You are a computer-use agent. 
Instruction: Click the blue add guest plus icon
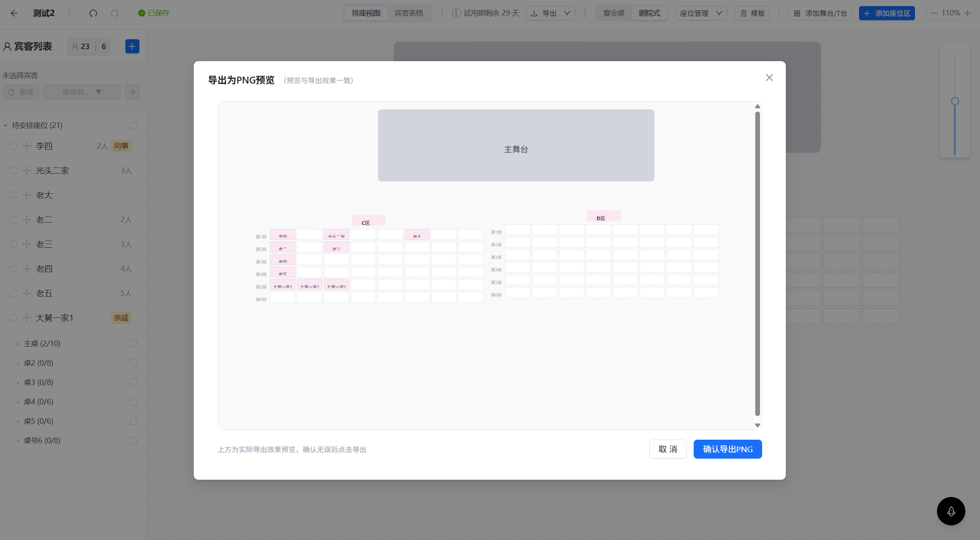pyautogui.click(x=132, y=47)
